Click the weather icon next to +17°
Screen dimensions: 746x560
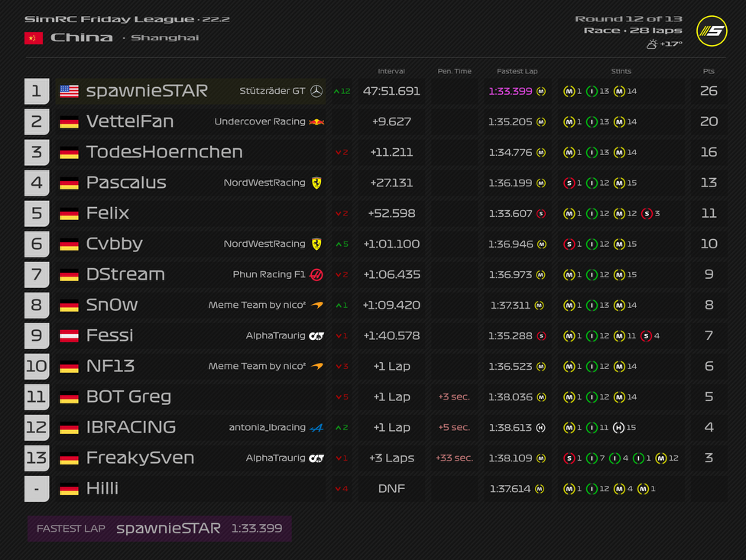651,44
